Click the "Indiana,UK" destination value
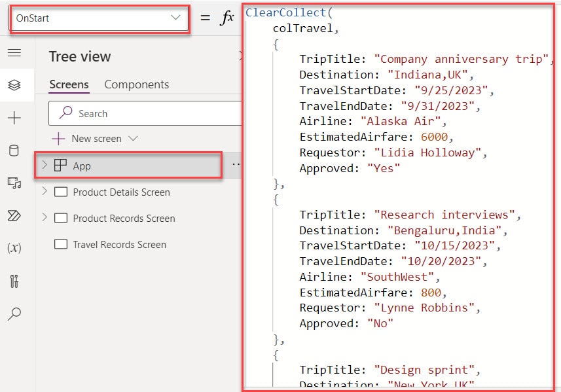Screen dimensions: 561x392 point(427,75)
